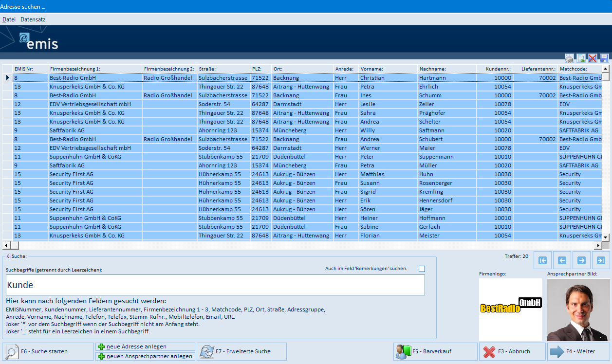Sort by PLZ column header
612x364 pixels.
(261, 69)
